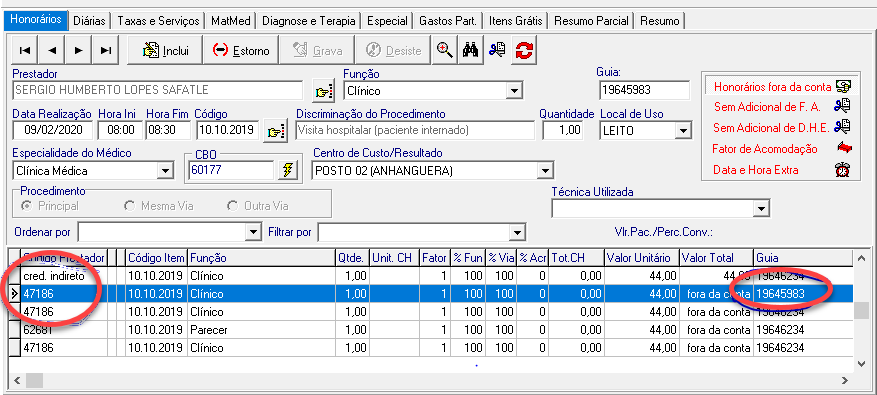
Task: Click the Hora Fim field
Action: (x=168, y=131)
